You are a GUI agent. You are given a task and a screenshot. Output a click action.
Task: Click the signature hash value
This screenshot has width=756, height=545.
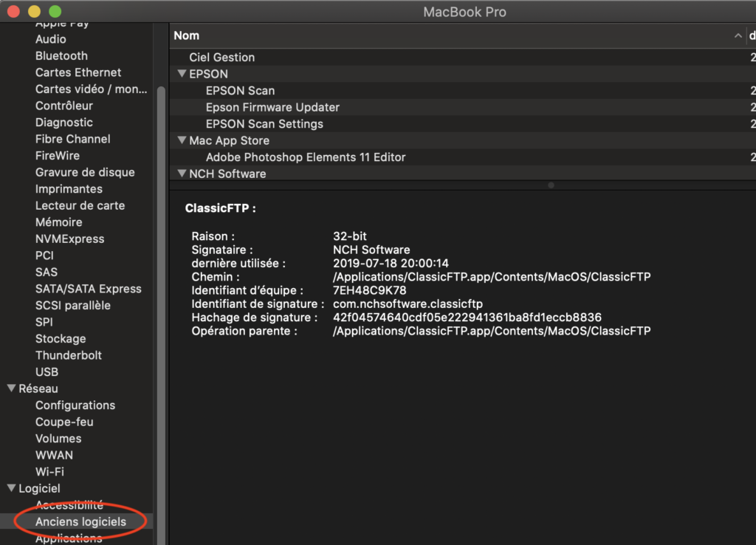pos(467,318)
